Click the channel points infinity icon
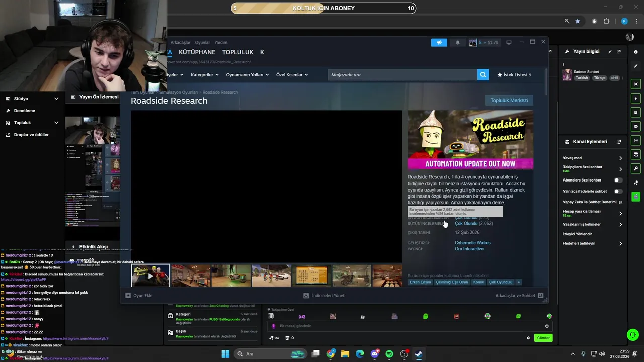Viewport: 644px width, 362px height. pos(275,338)
